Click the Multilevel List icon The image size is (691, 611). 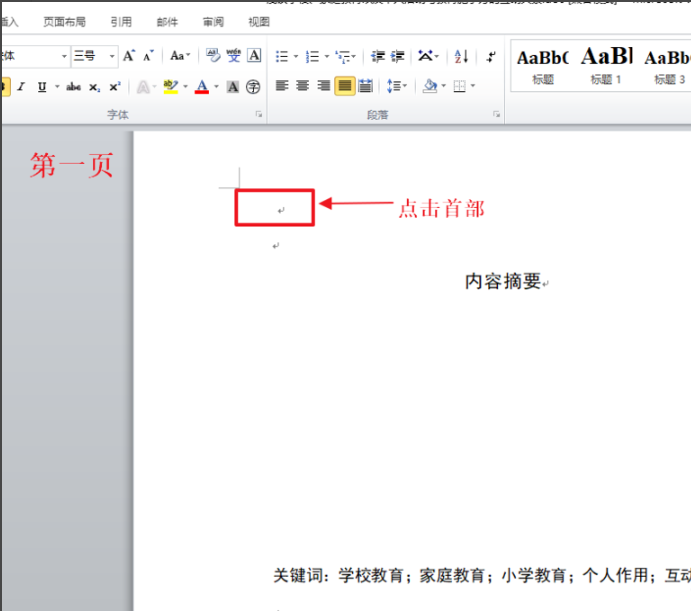tap(342, 56)
